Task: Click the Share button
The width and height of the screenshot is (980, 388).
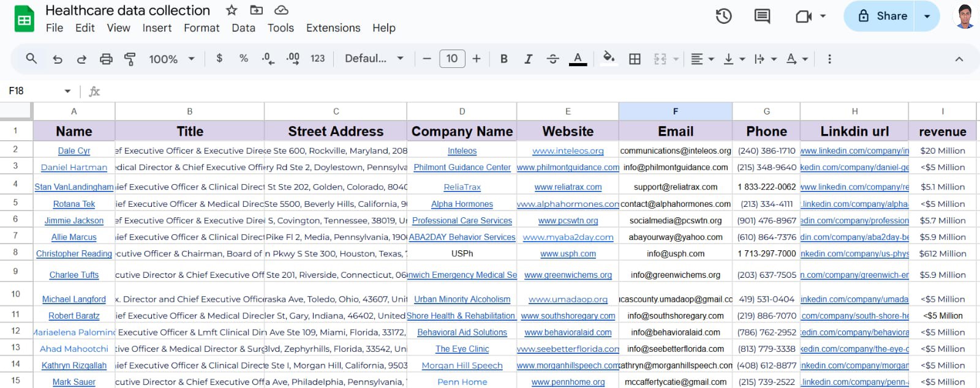Action: pos(880,17)
